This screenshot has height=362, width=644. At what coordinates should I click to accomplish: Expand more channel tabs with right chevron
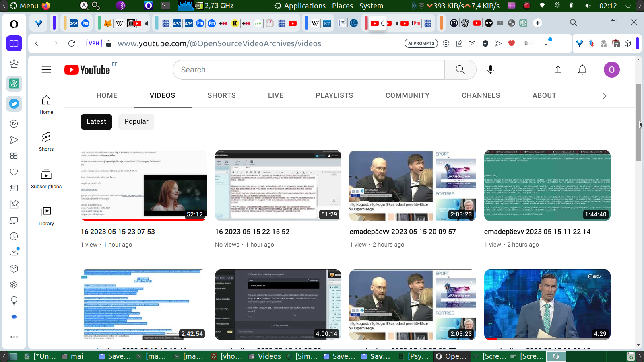coord(604,96)
